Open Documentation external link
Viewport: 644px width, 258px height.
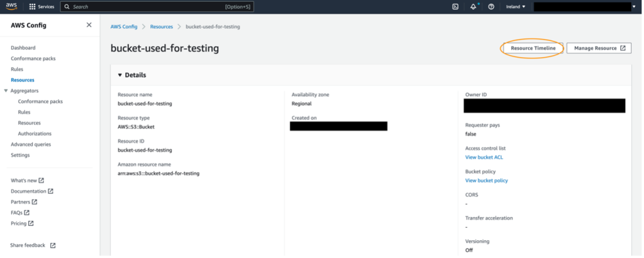coord(32,191)
